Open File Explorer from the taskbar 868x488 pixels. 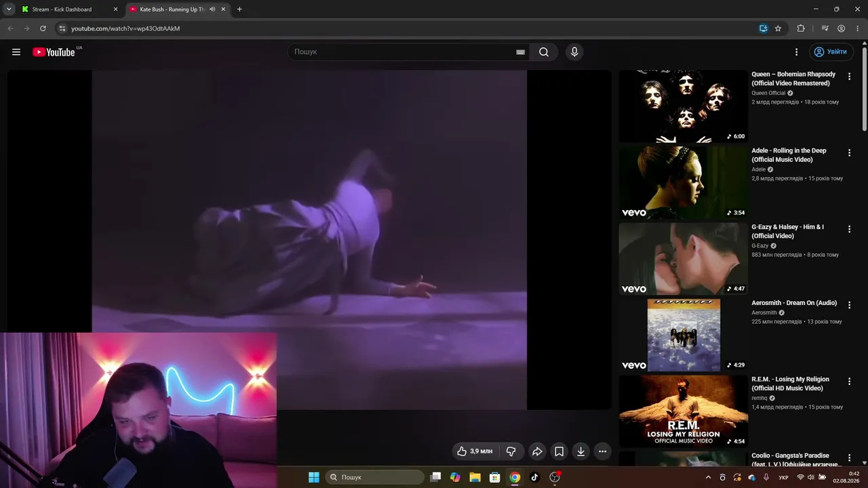coord(475,477)
